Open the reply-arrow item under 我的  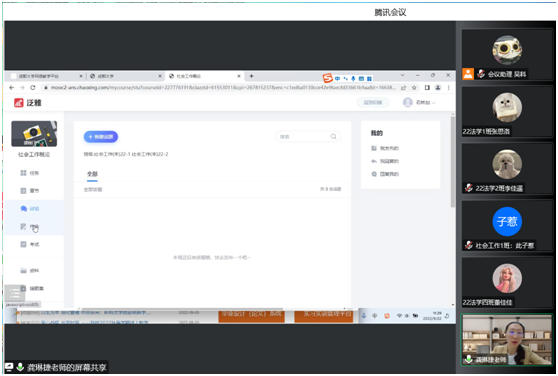tap(385, 161)
